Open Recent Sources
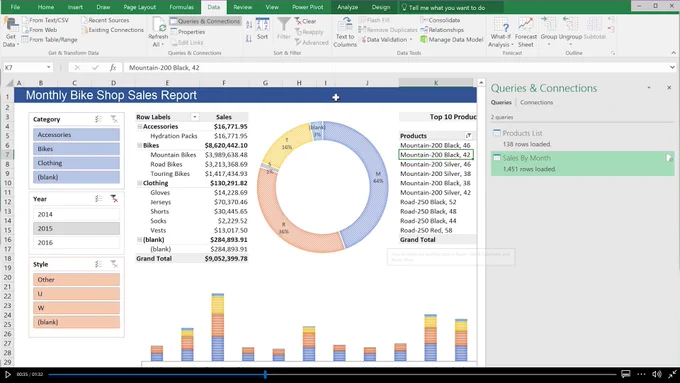The width and height of the screenshot is (680, 383). pyautogui.click(x=105, y=20)
